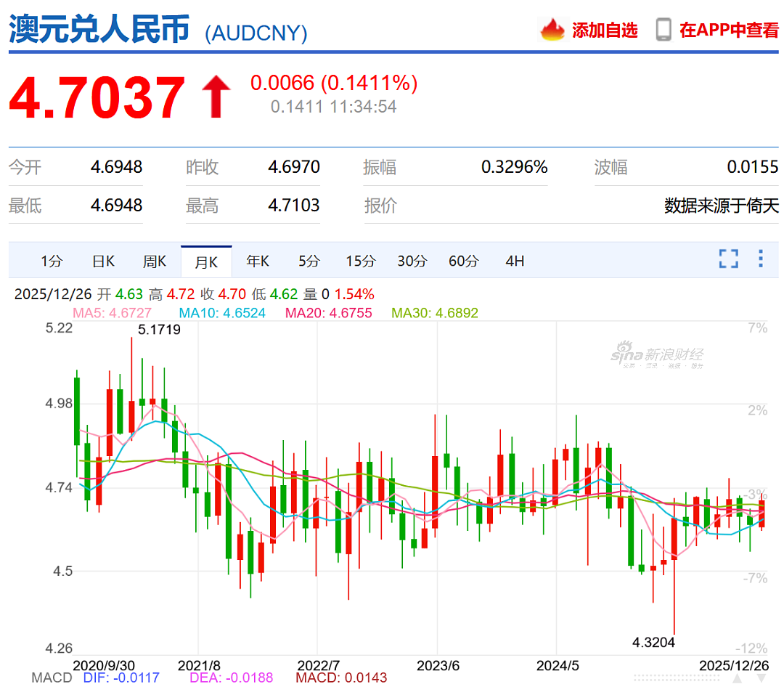784x687 pixels.
Task: Click the MACD: 0.0143 value
Action: coord(341,678)
